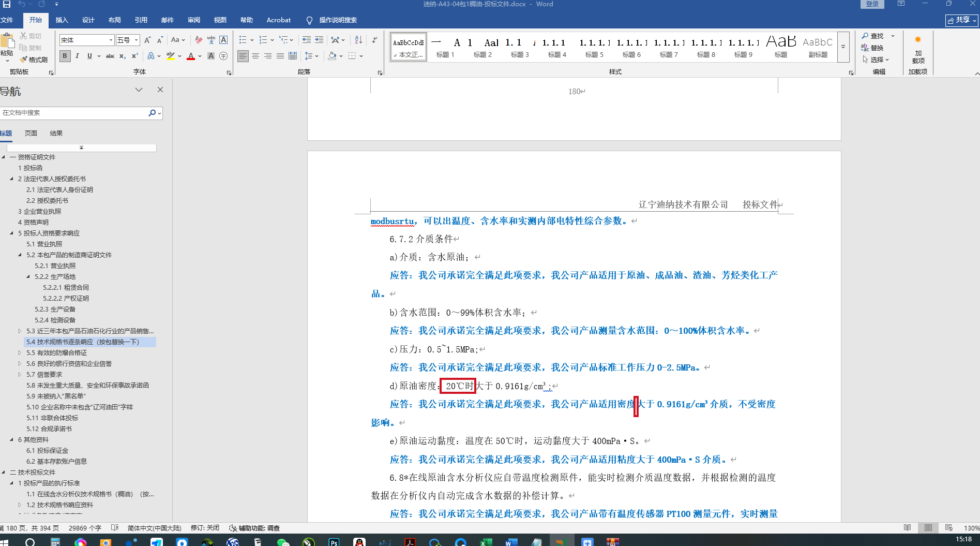The image size is (980, 546).
Task: Open Photoshop from the taskbar
Action: tap(334, 541)
